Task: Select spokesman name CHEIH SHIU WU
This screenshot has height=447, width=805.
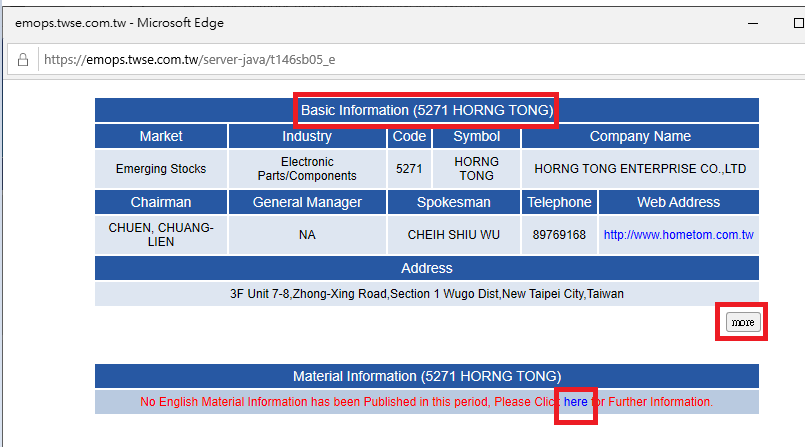Action: coord(454,235)
